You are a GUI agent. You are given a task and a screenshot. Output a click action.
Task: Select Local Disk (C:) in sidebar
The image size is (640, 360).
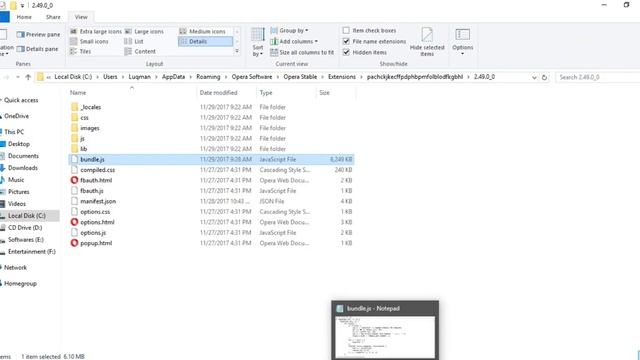click(27, 216)
